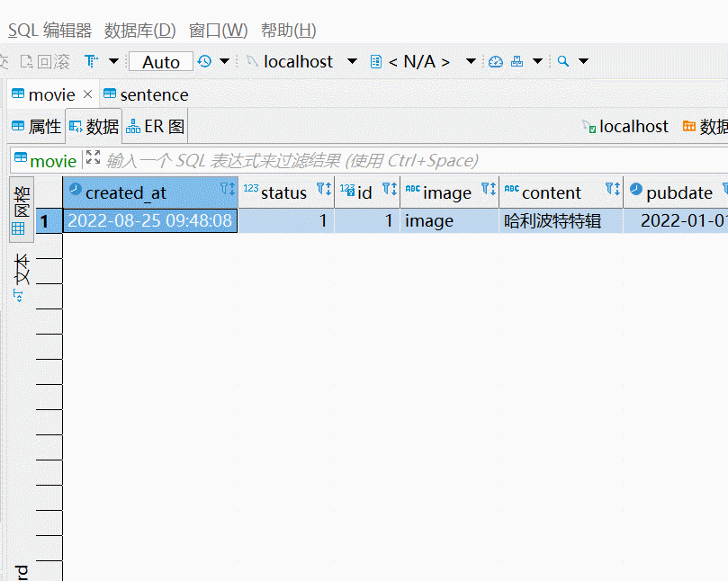Select the status cell with value 1
Image resolution: width=728 pixels, height=581 pixels.
(286, 221)
